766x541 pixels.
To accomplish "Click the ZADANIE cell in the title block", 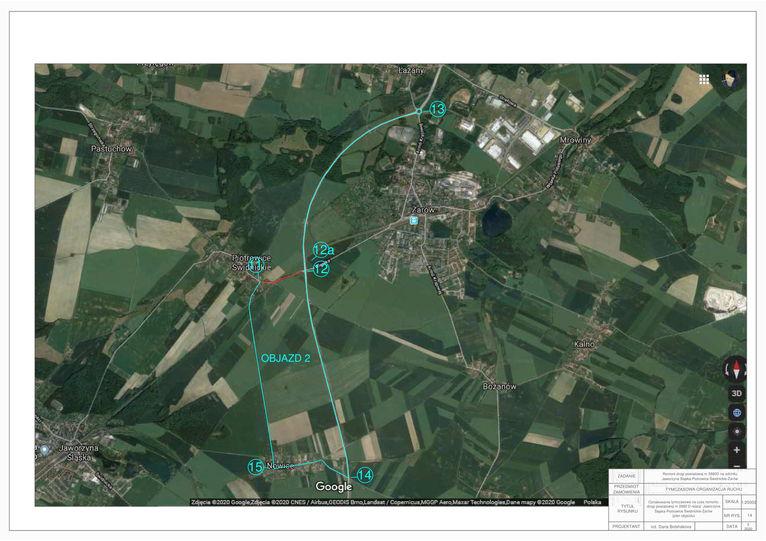I will 626,476.
